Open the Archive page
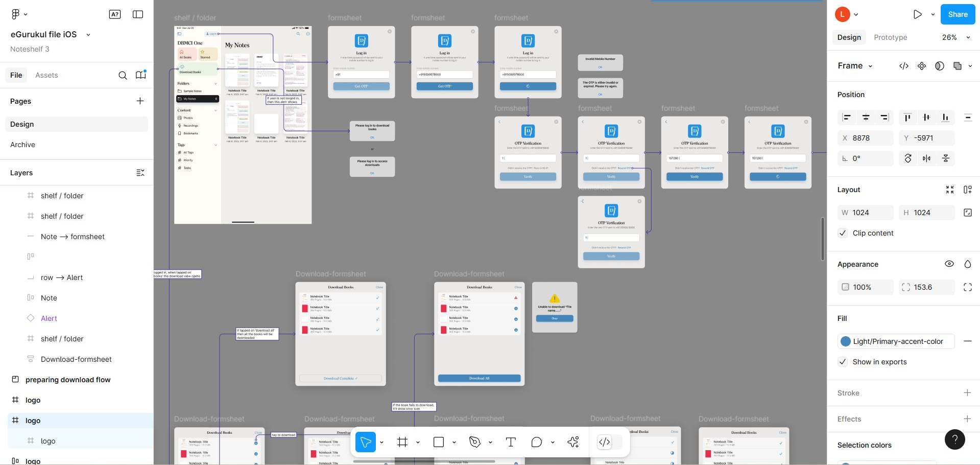Image resolution: width=980 pixels, height=465 pixels. (x=77, y=145)
